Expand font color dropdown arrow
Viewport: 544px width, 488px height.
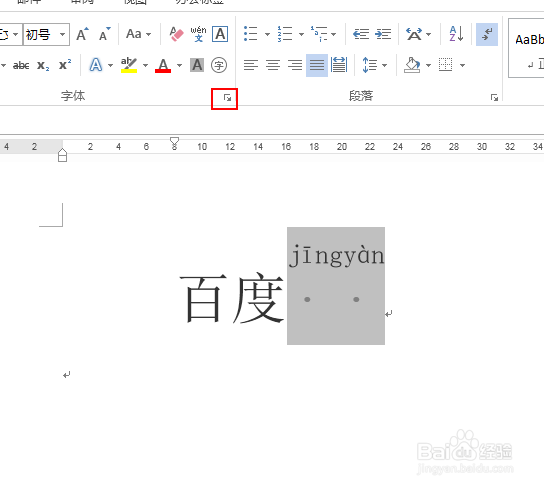(x=179, y=65)
